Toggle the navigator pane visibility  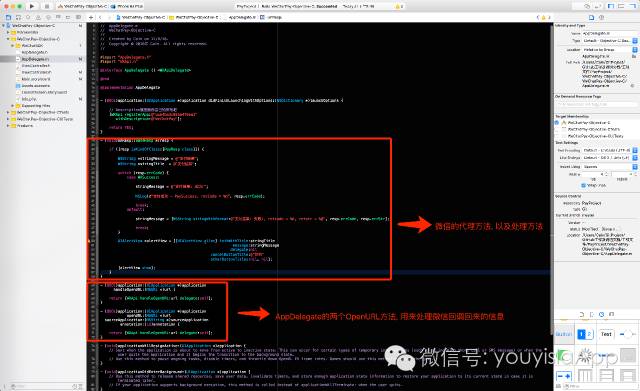611,6
